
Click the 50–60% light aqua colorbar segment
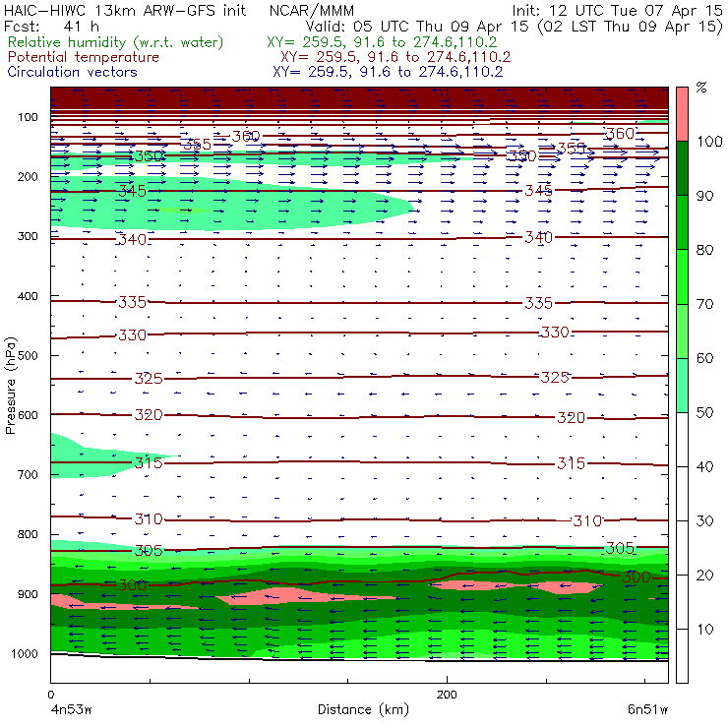tap(682, 386)
